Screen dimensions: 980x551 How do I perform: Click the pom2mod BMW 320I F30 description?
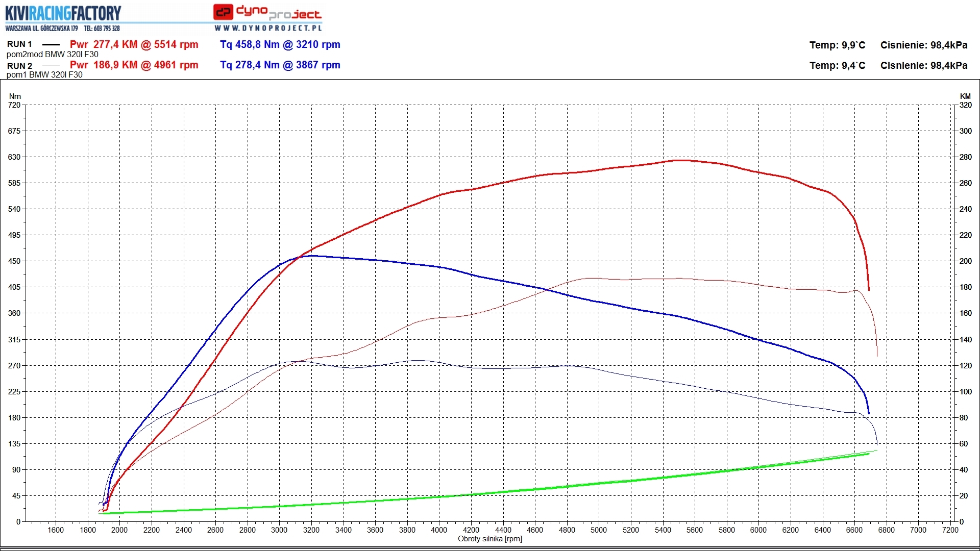tap(52, 54)
